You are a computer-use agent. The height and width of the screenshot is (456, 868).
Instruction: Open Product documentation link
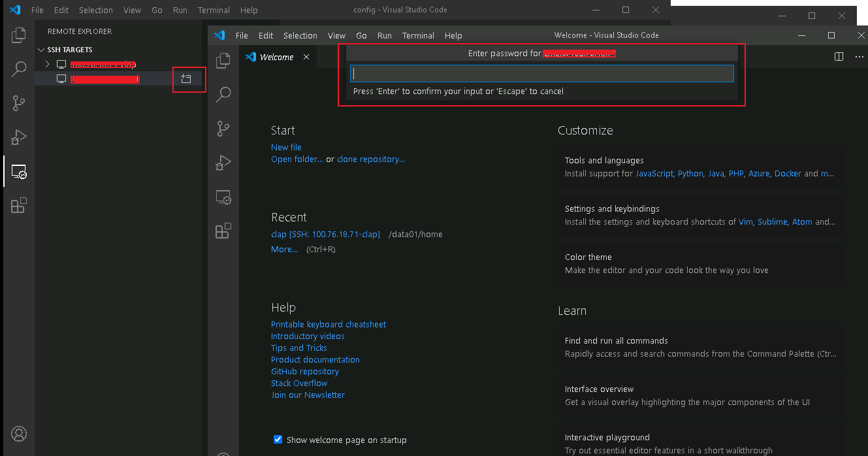point(315,360)
